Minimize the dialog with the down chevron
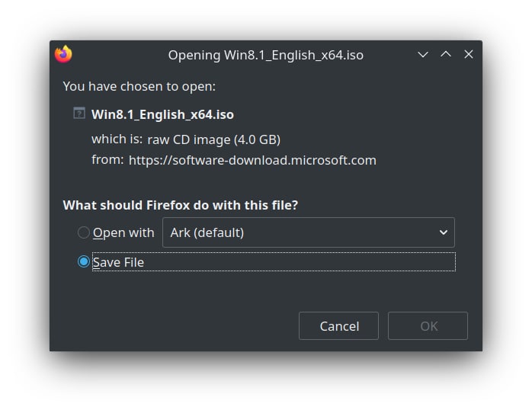Image resolution: width=532 pixels, height=410 pixels. 423,55
